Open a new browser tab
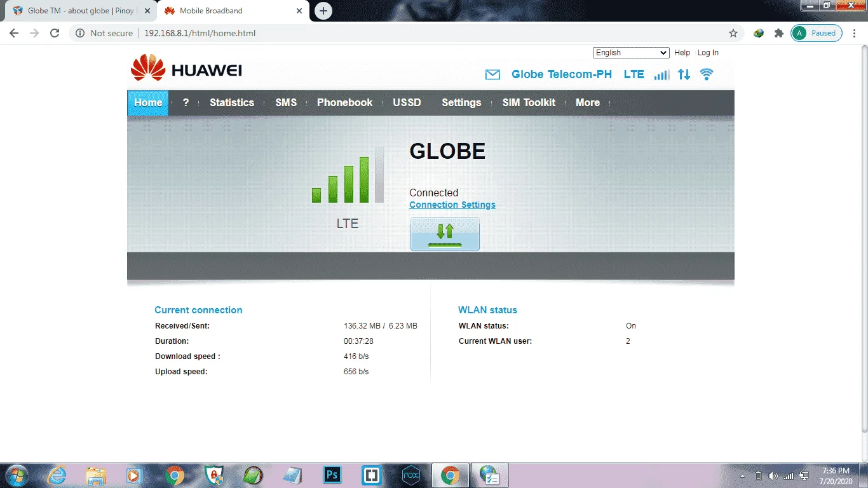Screen dimensions: 868x488 [x=323, y=11]
